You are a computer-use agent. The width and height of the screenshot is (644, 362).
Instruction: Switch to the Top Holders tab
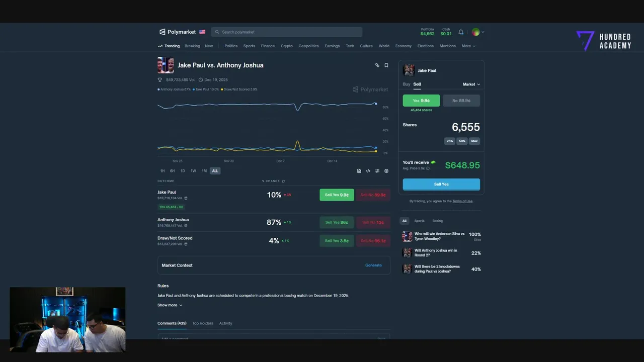point(203,323)
